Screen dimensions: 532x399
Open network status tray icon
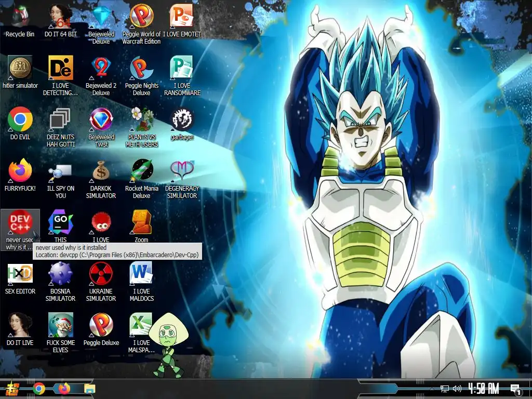tap(445, 389)
